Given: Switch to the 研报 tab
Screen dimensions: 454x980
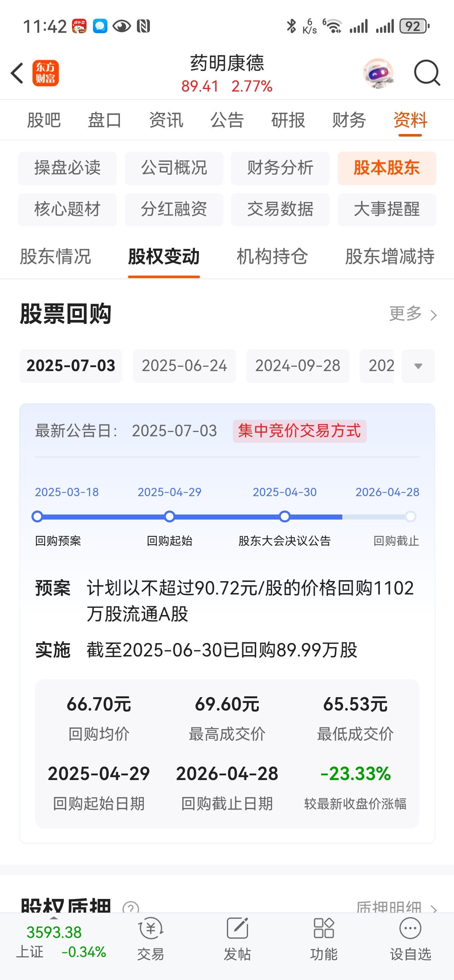Looking at the screenshot, I should [x=288, y=120].
